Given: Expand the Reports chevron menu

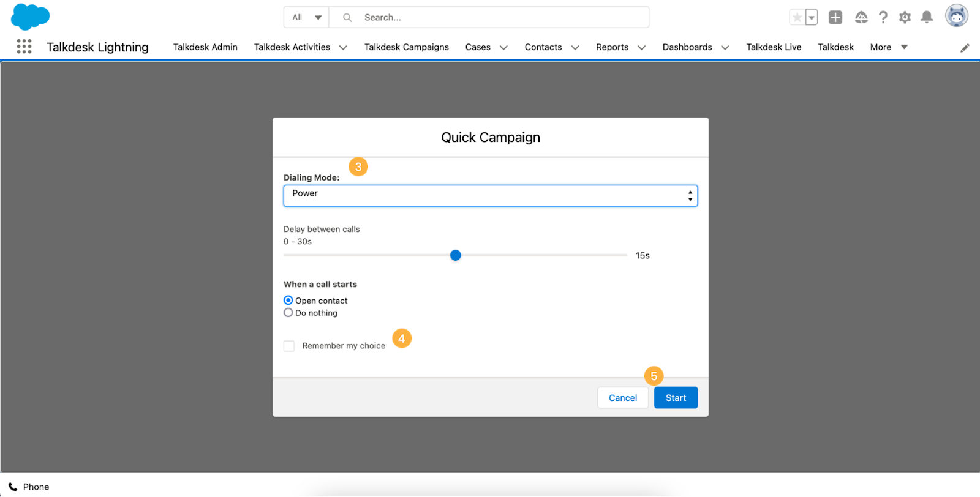Looking at the screenshot, I should pyautogui.click(x=641, y=48).
